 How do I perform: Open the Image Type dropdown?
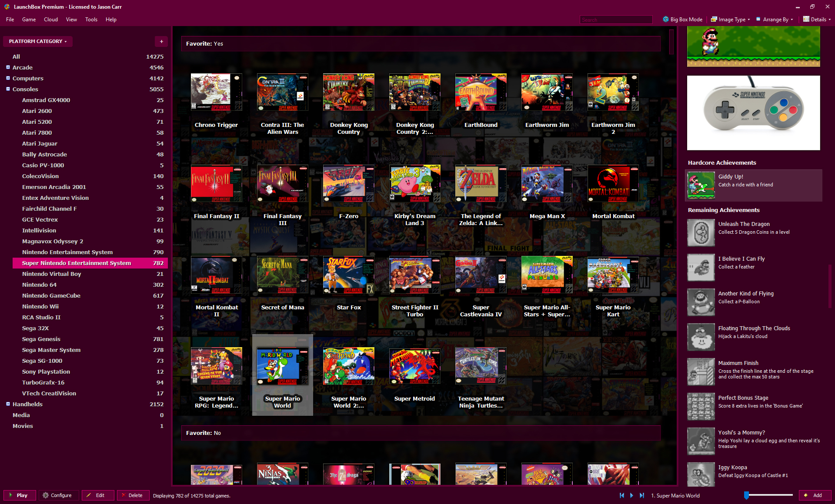coord(731,19)
